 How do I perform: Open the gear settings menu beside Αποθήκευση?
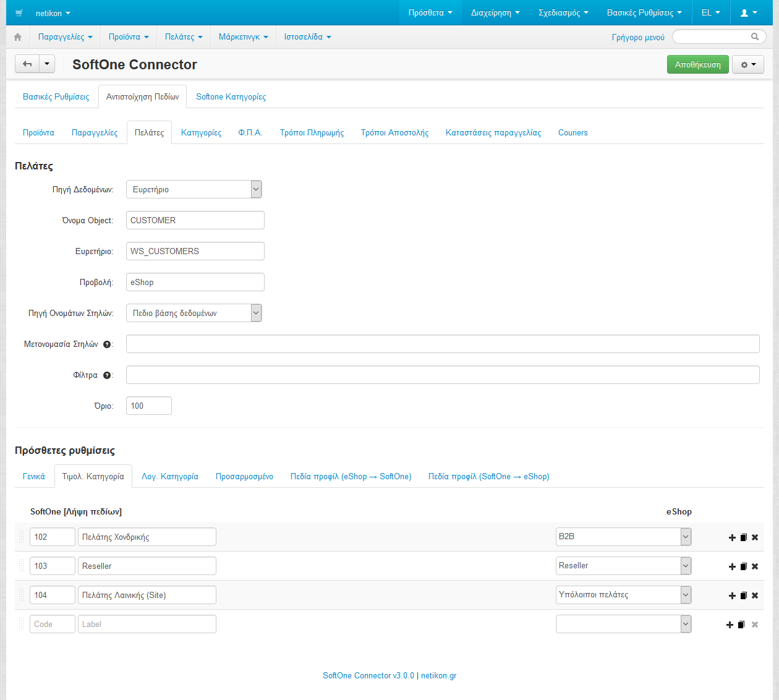click(x=747, y=65)
